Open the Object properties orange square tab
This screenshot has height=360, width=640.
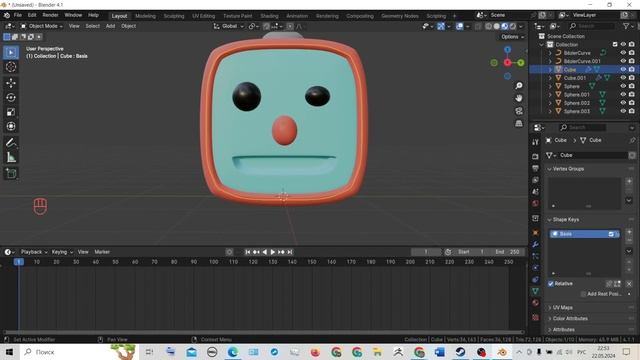click(x=536, y=232)
